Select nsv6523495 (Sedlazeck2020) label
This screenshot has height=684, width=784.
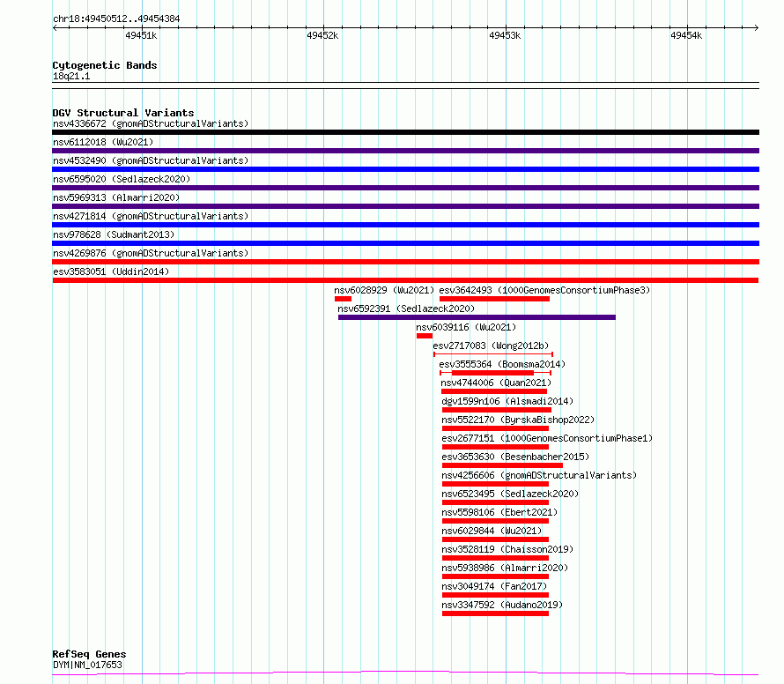(x=510, y=494)
